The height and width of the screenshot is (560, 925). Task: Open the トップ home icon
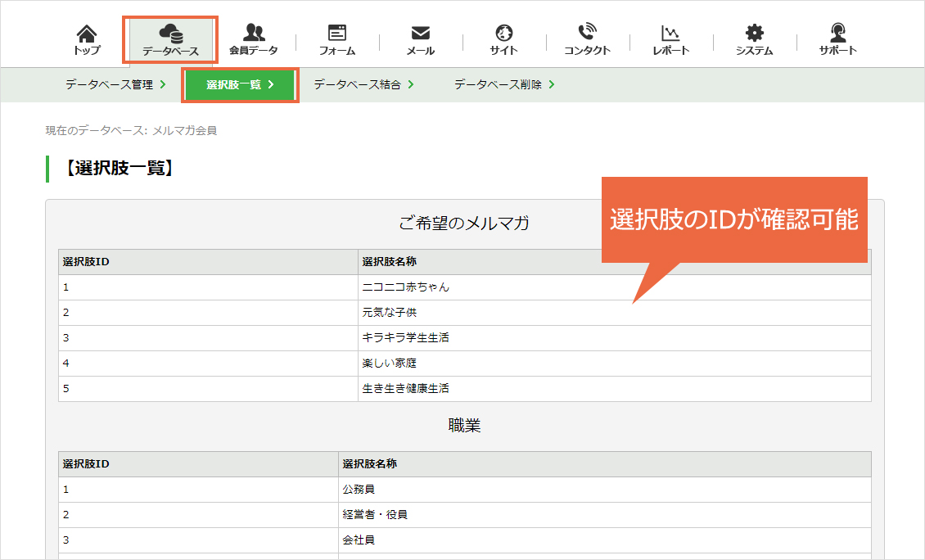coord(87,33)
